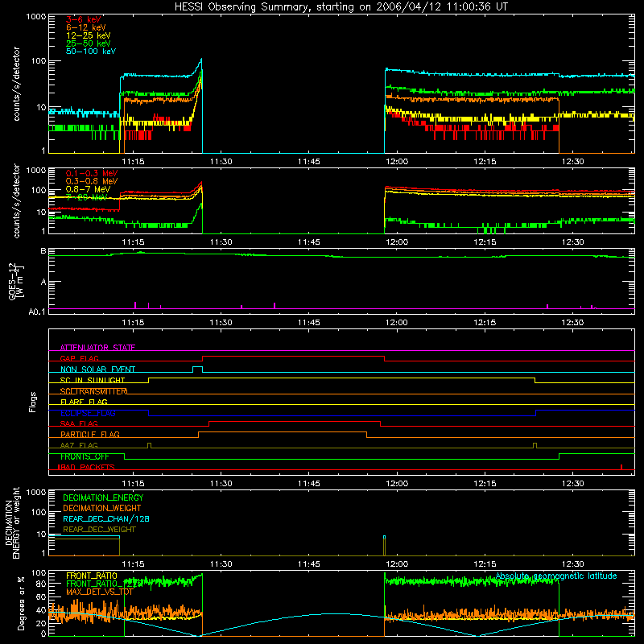Screen dimensions: 644x644
Task: Click the REAR_DEC_WEIGHT legend label
Action: point(99,530)
